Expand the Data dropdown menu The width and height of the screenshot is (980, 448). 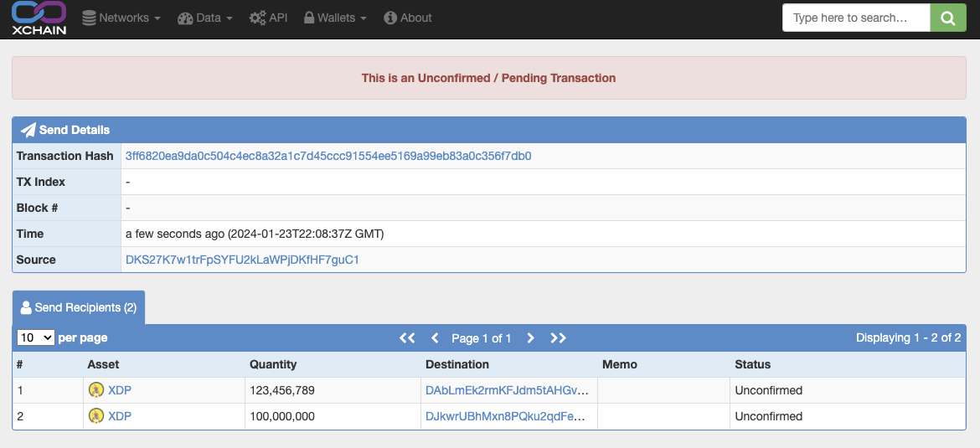click(x=205, y=18)
